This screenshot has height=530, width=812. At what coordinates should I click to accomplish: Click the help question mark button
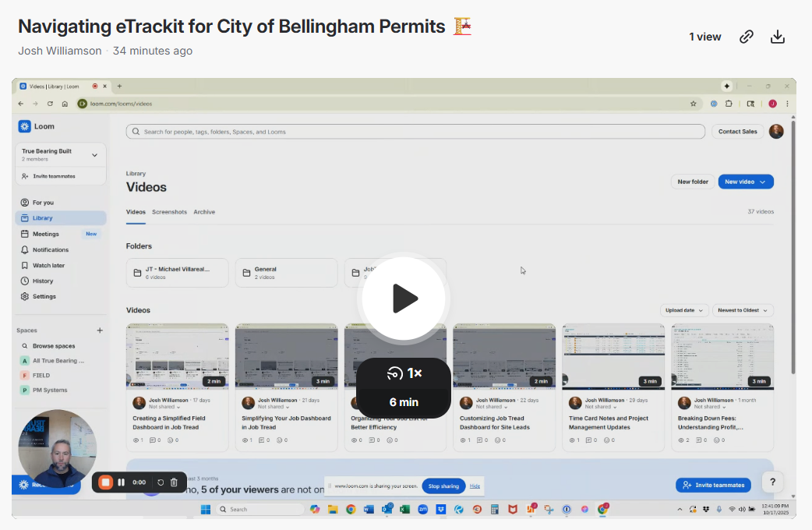click(x=771, y=482)
